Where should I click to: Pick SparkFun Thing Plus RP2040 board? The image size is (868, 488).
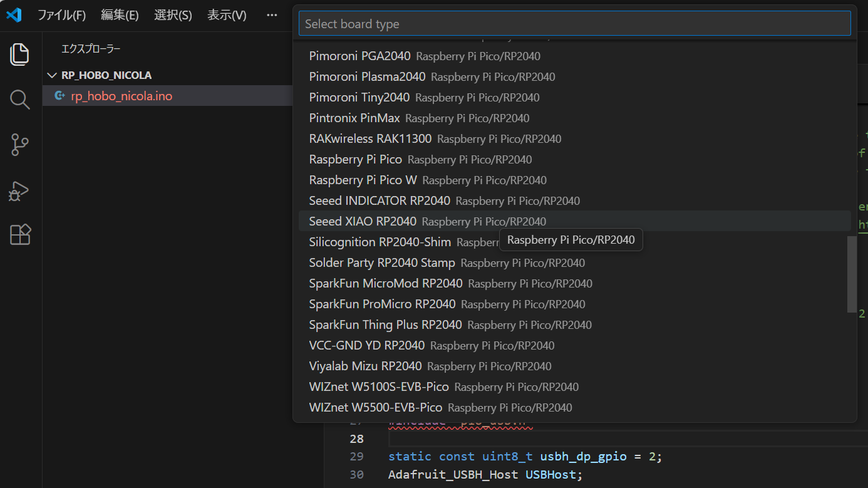(x=385, y=325)
